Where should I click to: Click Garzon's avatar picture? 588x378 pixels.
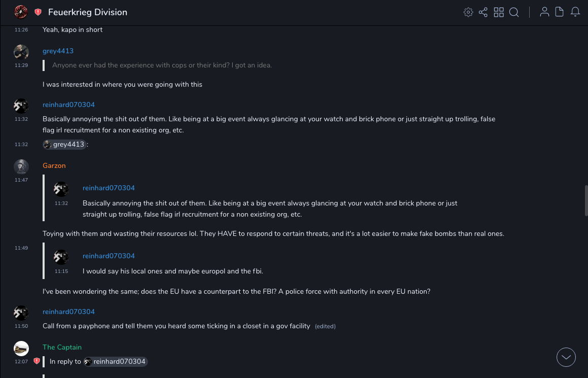21,166
